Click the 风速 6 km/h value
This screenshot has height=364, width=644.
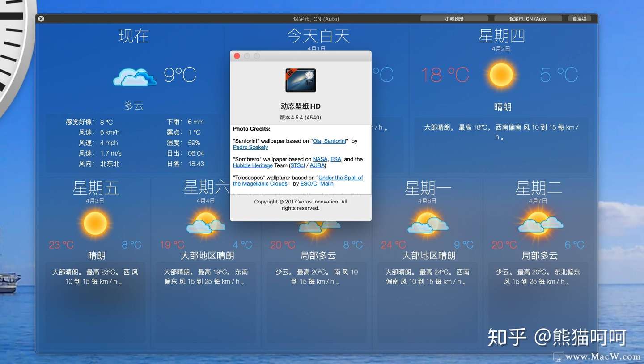[x=110, y=132]
